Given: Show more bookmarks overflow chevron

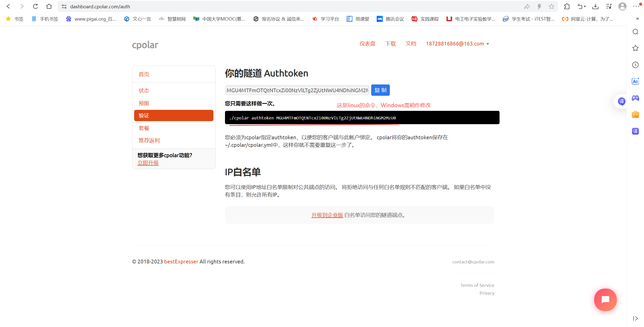Looking at the screenshot, I should [637, 19].
